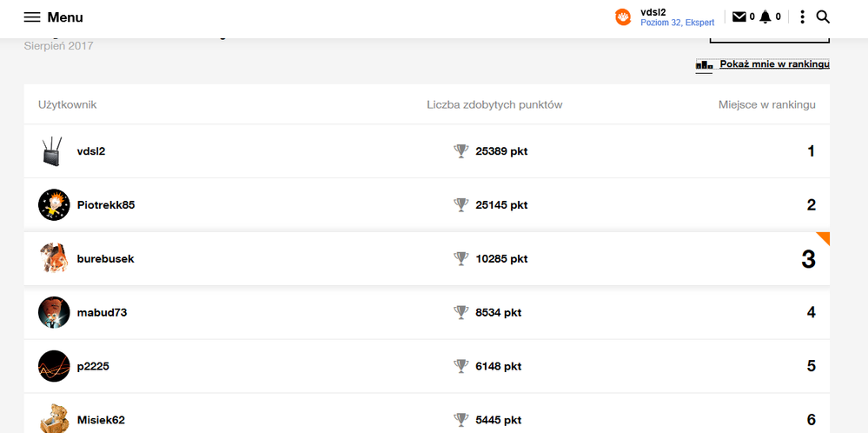868x433 pixels.
Task: Click trophy icon beside 10285 pkt
Action: pos(461,259)
